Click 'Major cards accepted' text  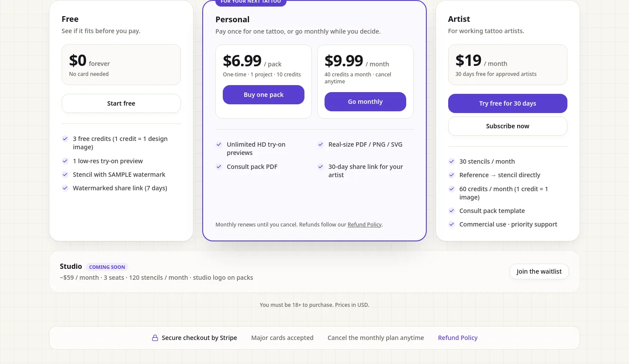tap(282, 338)
